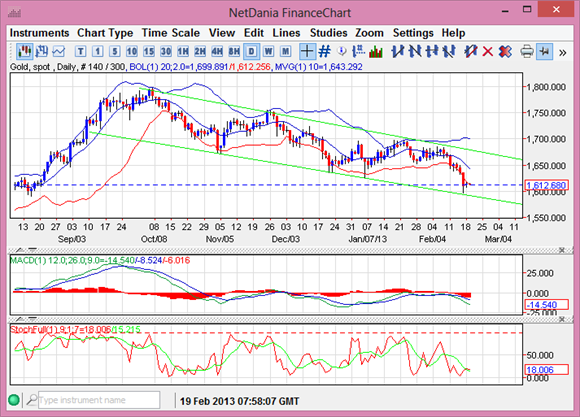Image resolution: width=580 pixels, height=417 pixels.
Task: Select the daily (D) time scale button
Action: click(251, 51)
